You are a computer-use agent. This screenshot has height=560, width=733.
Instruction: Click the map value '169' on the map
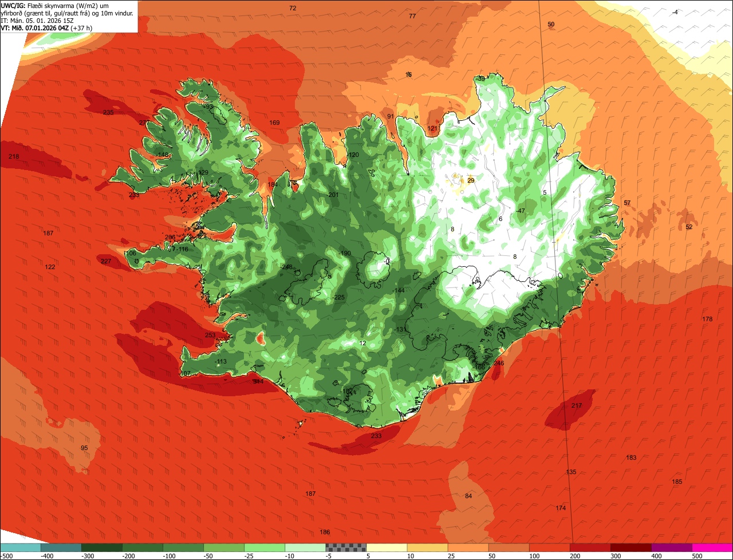pyautogui.click(x=275, y=123)
